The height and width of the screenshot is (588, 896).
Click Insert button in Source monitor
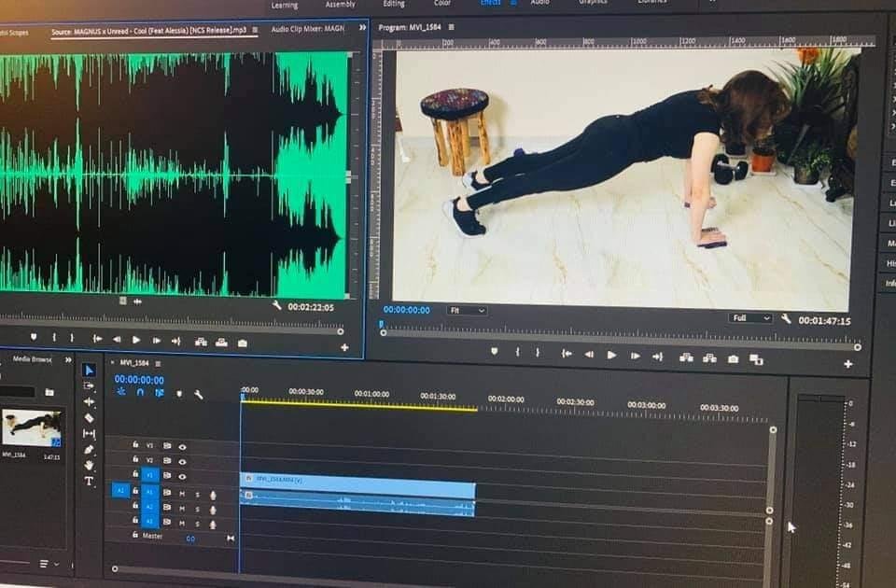[201, 342]
